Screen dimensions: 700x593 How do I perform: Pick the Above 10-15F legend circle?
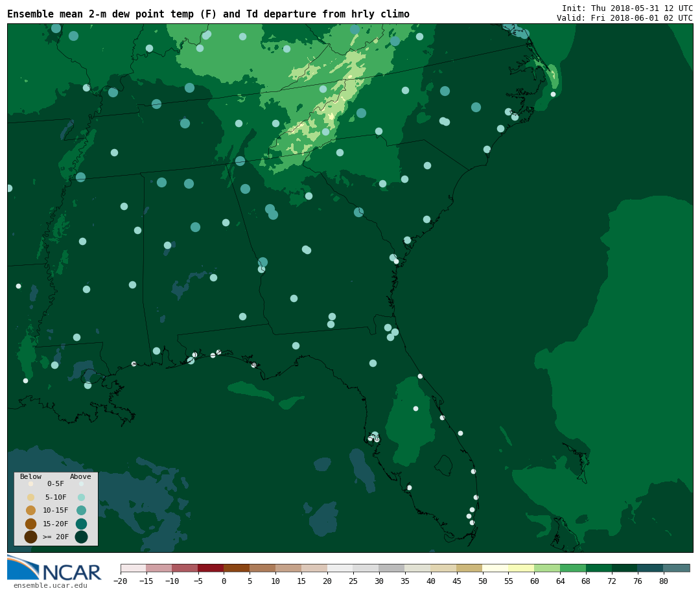click(81, 510)
